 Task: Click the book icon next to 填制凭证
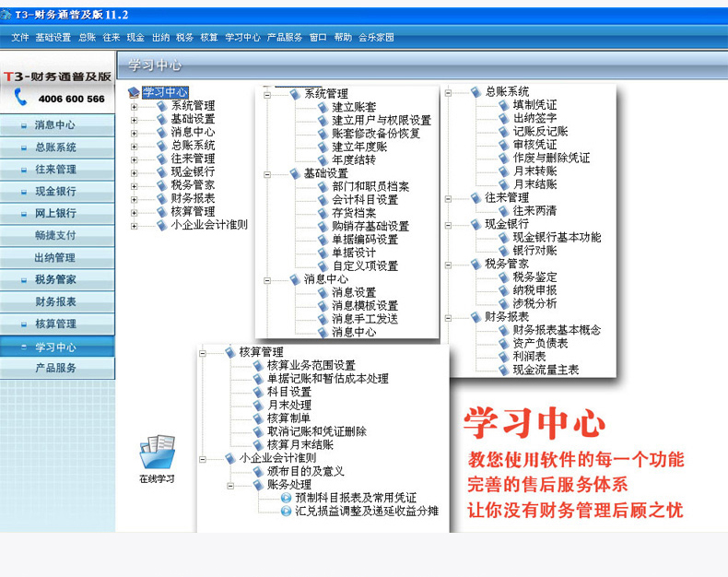click(504, 105)
